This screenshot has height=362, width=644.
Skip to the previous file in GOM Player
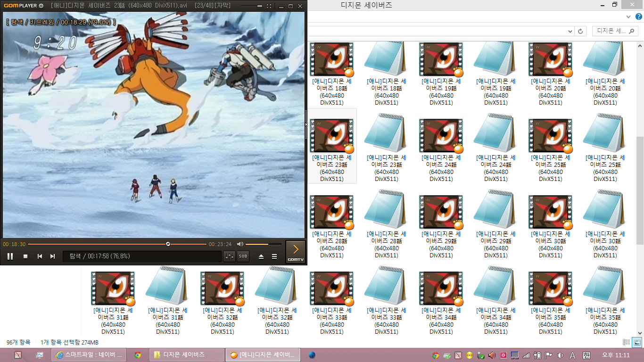click(40, 256)
